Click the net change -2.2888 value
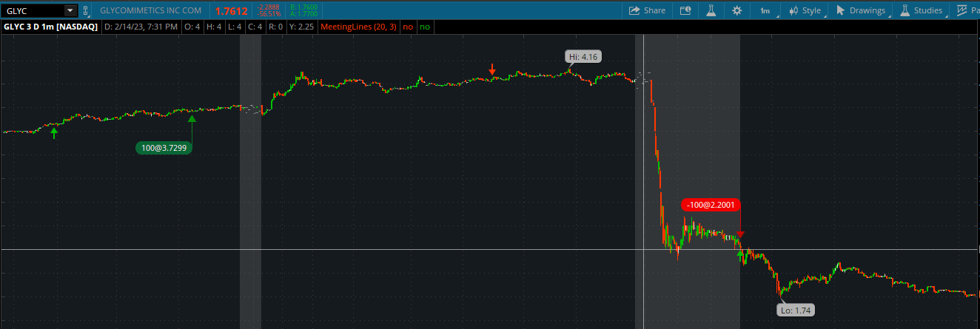The width and height of the screenshot is (980, 329). pyautogui.click(x=269, y=7)
